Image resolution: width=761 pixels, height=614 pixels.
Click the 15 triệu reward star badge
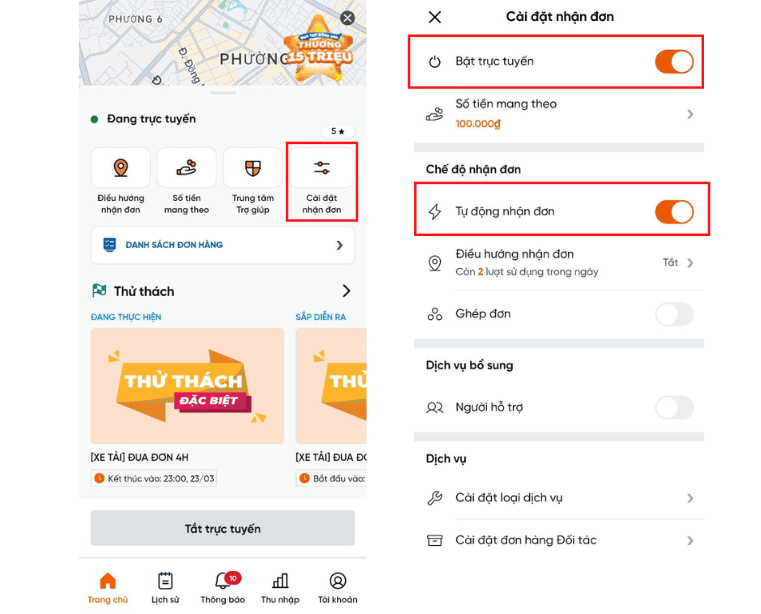coord(319,49)
